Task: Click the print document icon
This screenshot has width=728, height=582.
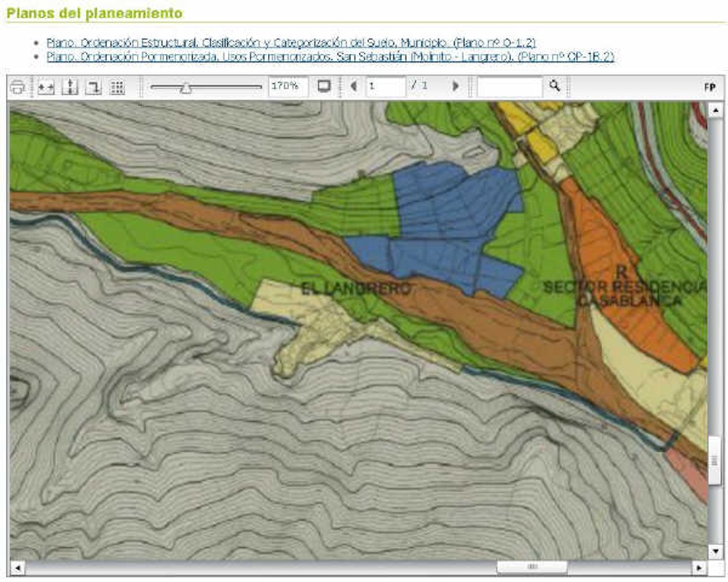Action: pos(18,87)
